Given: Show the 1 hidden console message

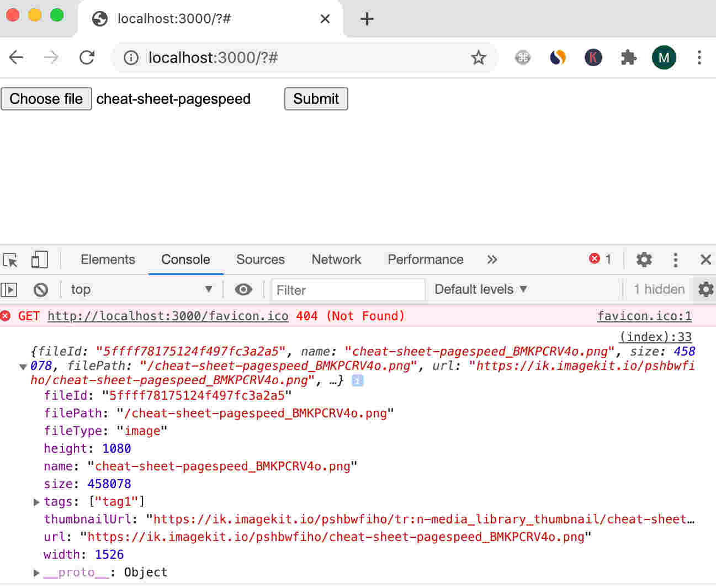Looking at the screenshot, I should [x=659, y=289].
